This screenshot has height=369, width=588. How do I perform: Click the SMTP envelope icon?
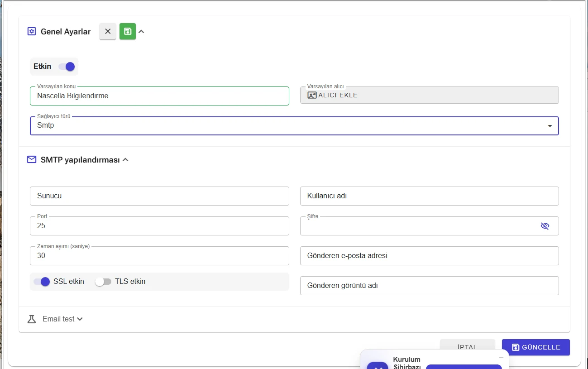[x=32, y=159]
